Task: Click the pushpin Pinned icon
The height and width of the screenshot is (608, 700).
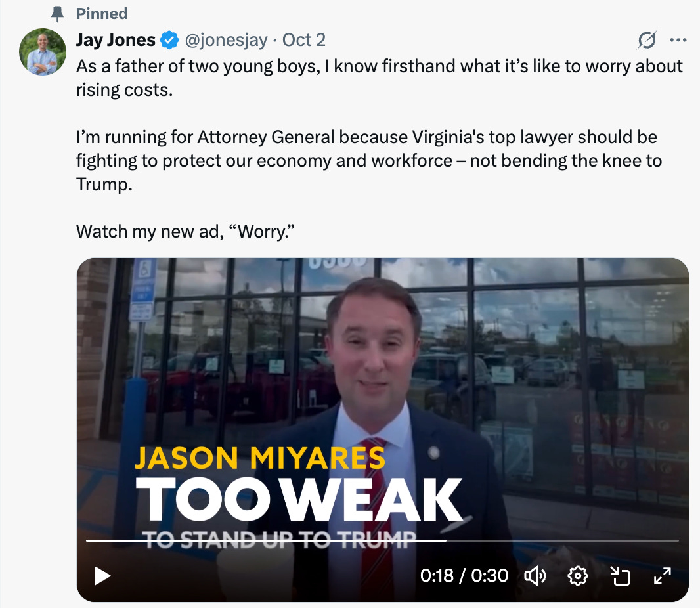Action: [57, 14]
